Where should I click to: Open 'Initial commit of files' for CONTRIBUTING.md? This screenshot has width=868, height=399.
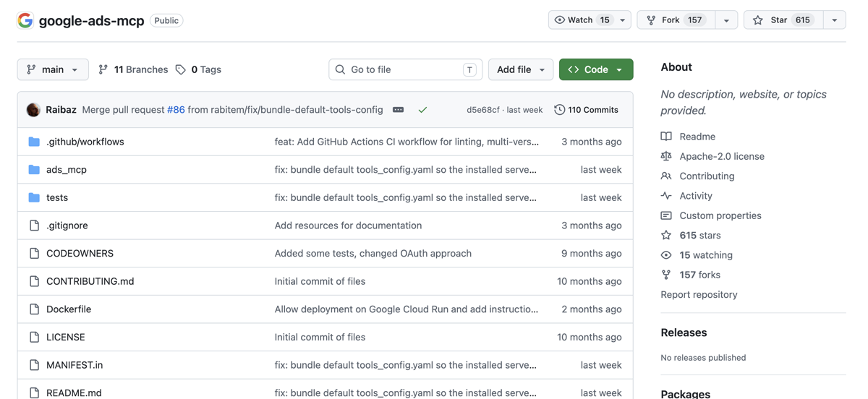[320, 281]
